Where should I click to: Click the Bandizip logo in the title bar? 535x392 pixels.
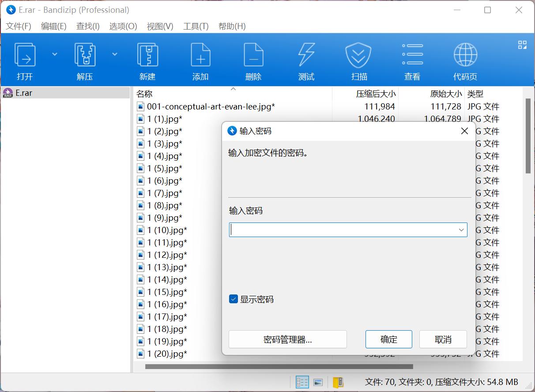point(11,10)
